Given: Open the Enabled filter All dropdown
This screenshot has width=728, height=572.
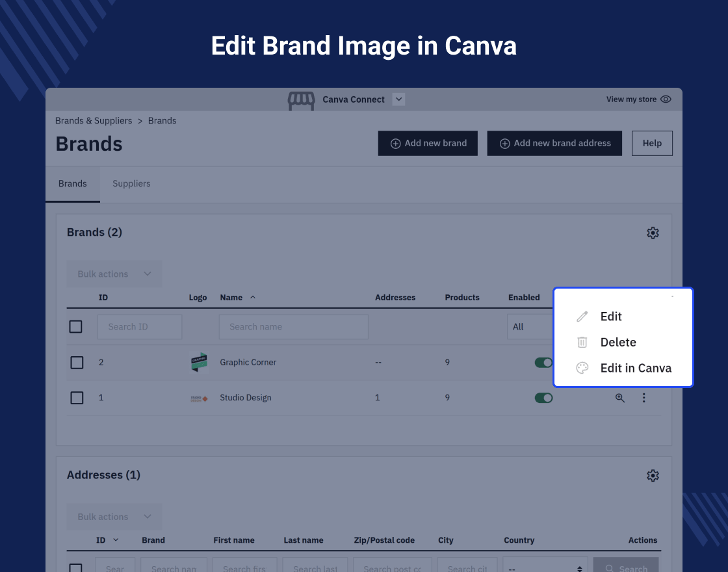Looking at the screenshot, I should (x=530, y=327).
